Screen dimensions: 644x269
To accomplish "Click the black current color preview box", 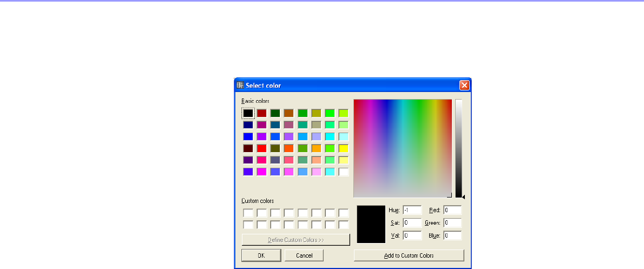I will [371, 224].
